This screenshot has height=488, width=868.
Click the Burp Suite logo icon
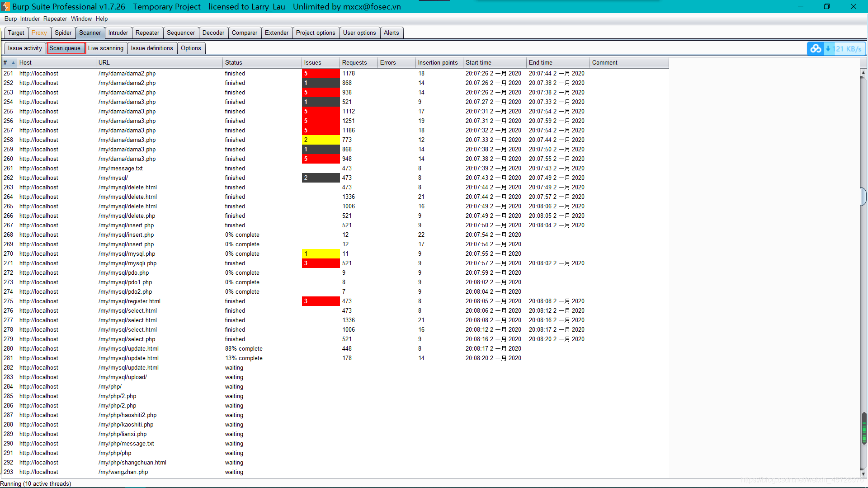point(5,6)
